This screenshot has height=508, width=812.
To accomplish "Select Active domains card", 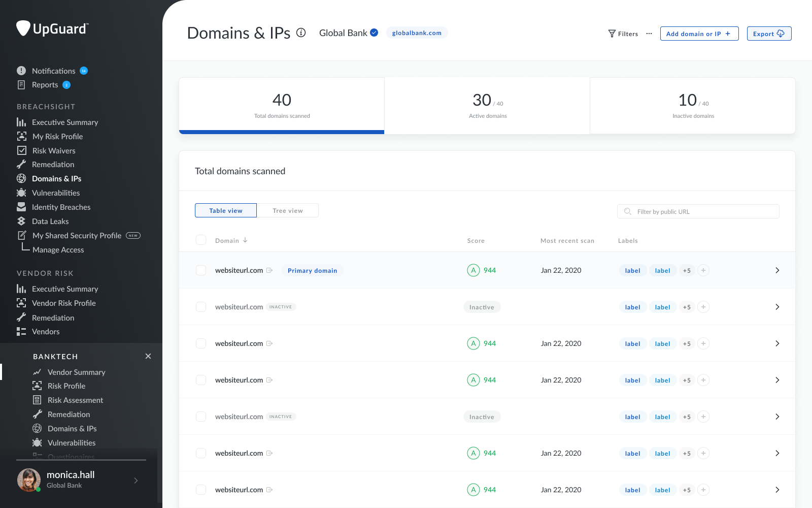I will (x=487, y=106).
